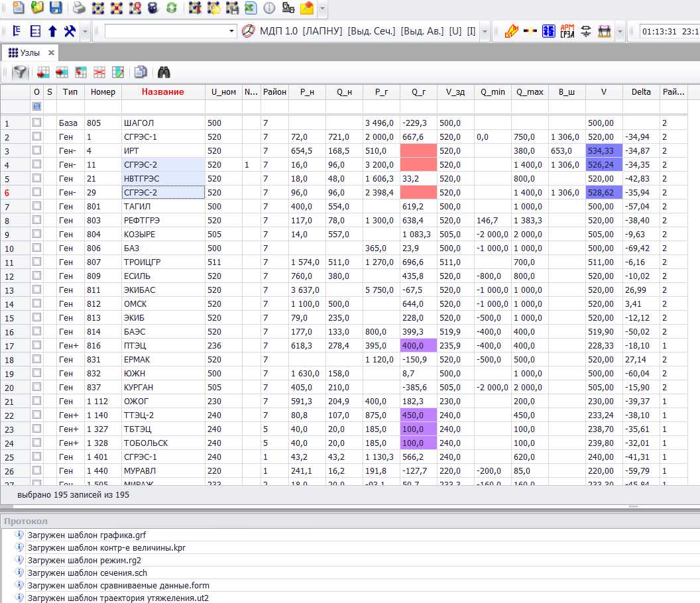The image size is (700, 603).
Task: Click the АРМ СРЗА icon
Action: pos(567,31)
